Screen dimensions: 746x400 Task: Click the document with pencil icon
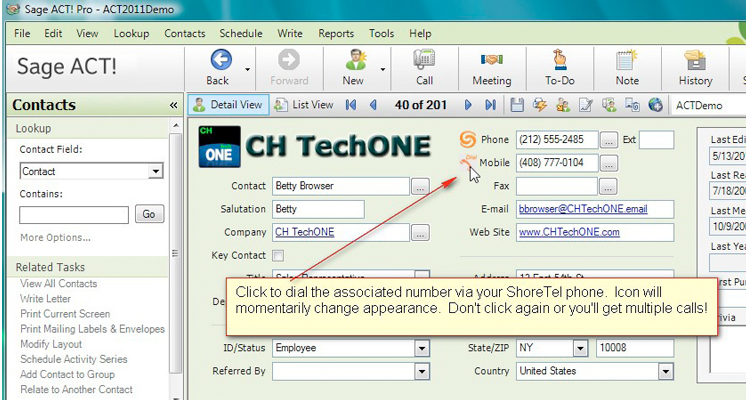point(586,105)
